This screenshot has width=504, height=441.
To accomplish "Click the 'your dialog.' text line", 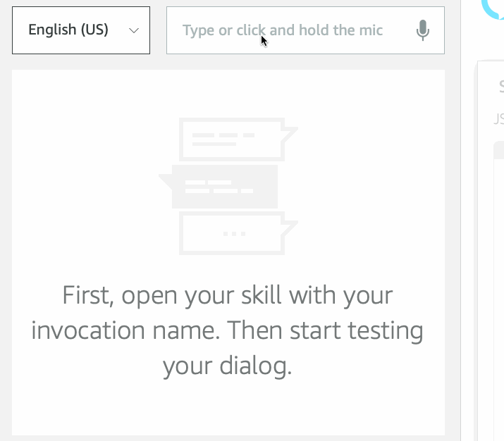I will 227,366.
